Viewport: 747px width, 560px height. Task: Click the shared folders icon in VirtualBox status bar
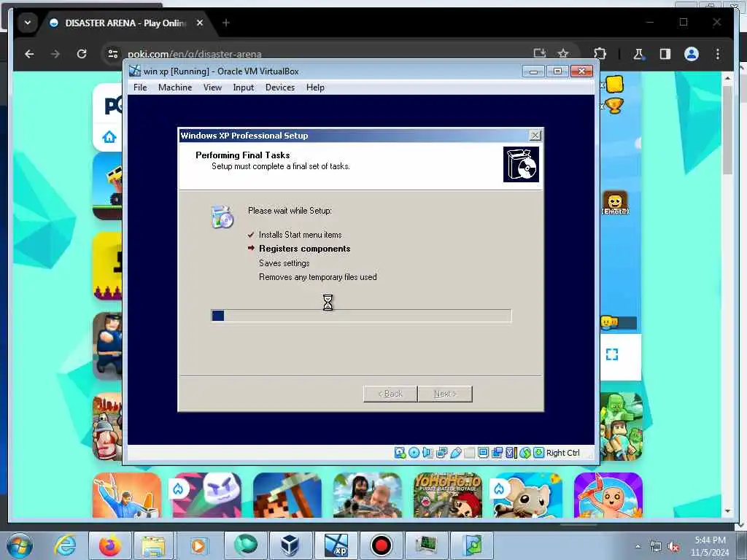coord(469,453)
